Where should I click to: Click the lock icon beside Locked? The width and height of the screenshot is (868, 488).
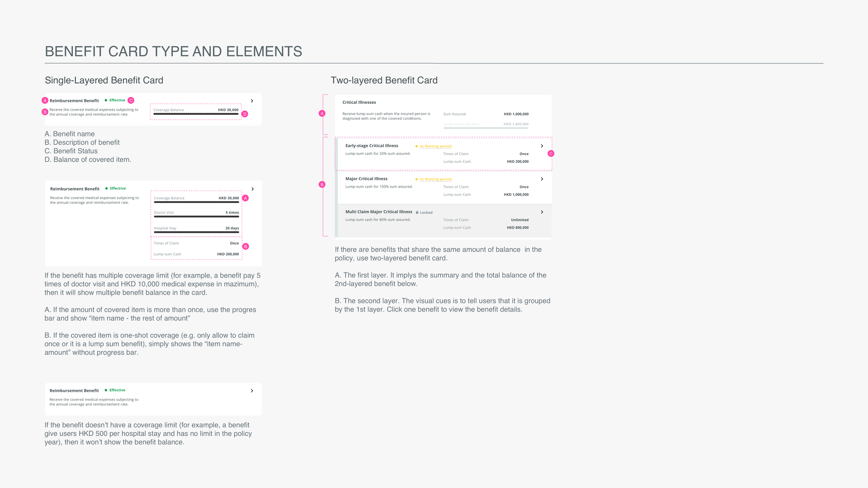417,212
